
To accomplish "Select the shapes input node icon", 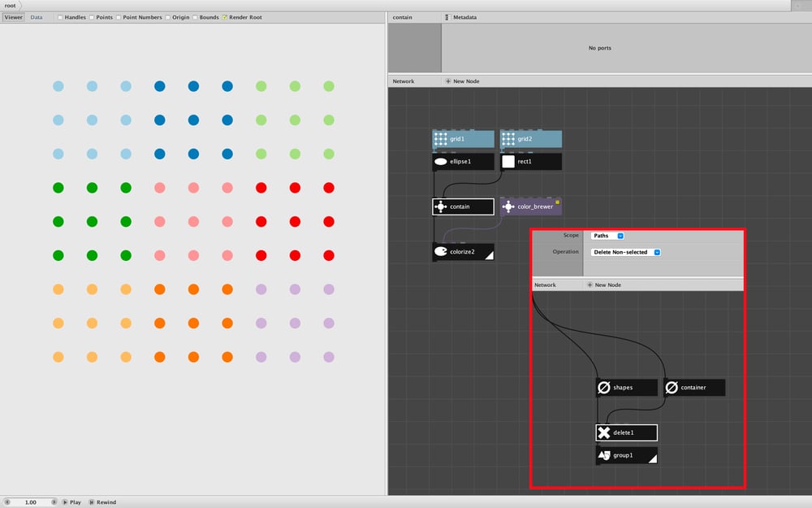I will pyautogui.click(x=604, y=388).
